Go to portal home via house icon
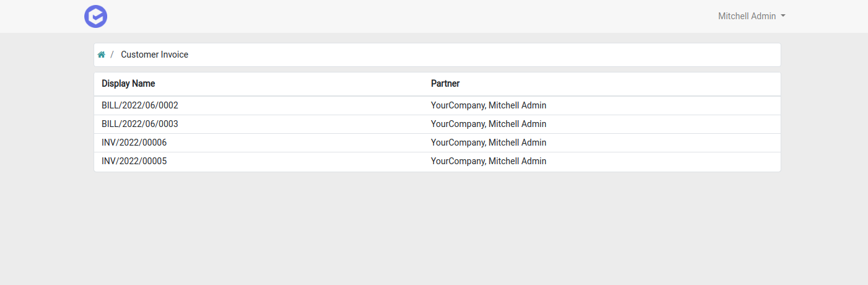 click(101, 55)
